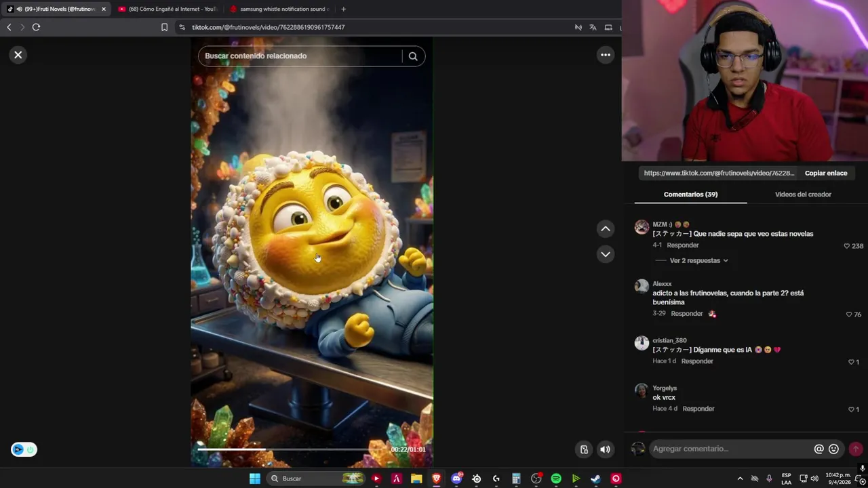868x488 pixels.
Task: Click the TikTok address bar URL
Action: click(268, 27)
